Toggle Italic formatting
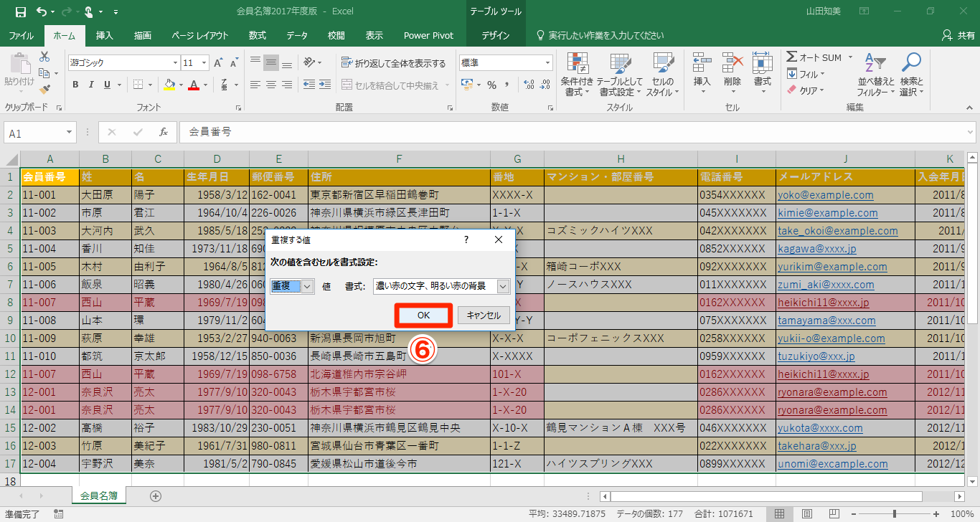Image resolution: width=980 pixels, height=522 pixels. coord(91,85)
